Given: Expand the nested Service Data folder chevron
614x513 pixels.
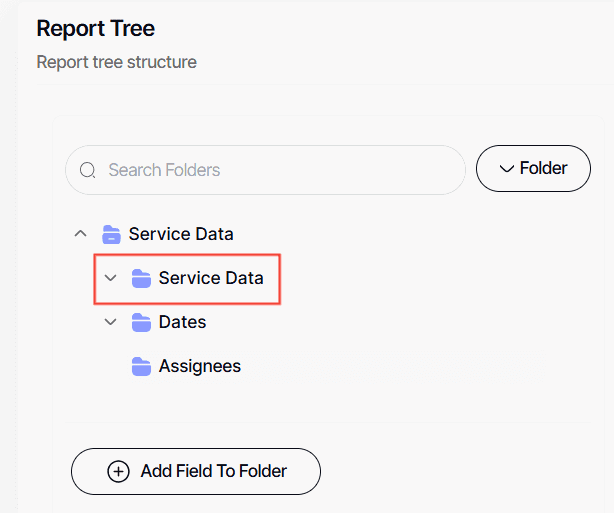Looking at the screenshot, I should [x=111, y=278].
